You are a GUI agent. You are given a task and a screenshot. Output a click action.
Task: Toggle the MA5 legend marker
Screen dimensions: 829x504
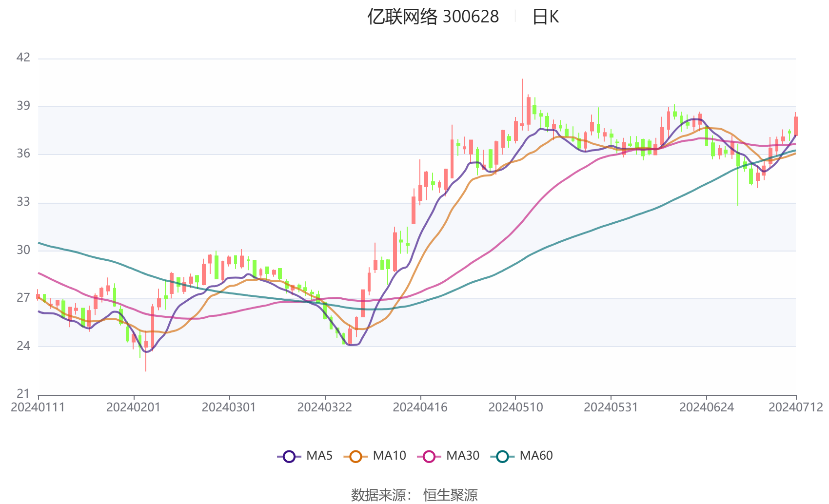[289, 456]
